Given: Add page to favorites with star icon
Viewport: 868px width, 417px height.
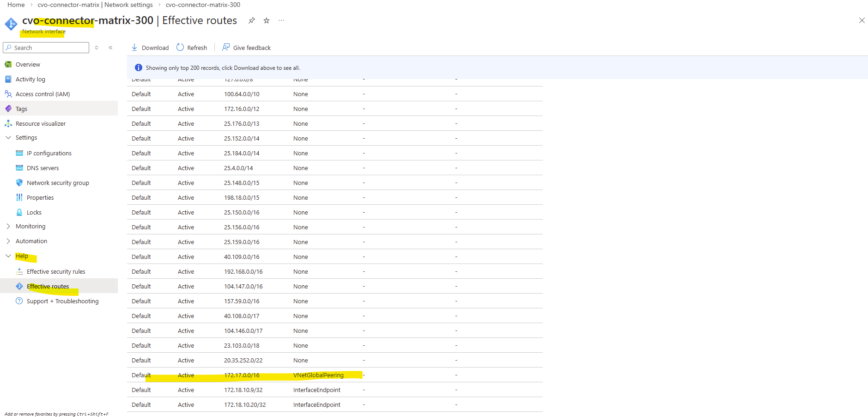Looking at the screenshot, I should pyautogui.click(x=267, y=20).
